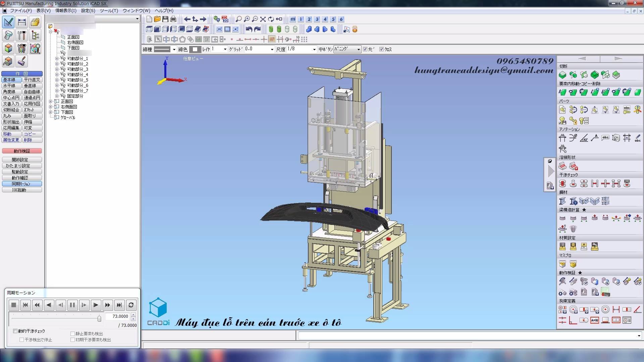Click the loop/repeat playback button
The image size is (644, 362).
coord(131,305)
